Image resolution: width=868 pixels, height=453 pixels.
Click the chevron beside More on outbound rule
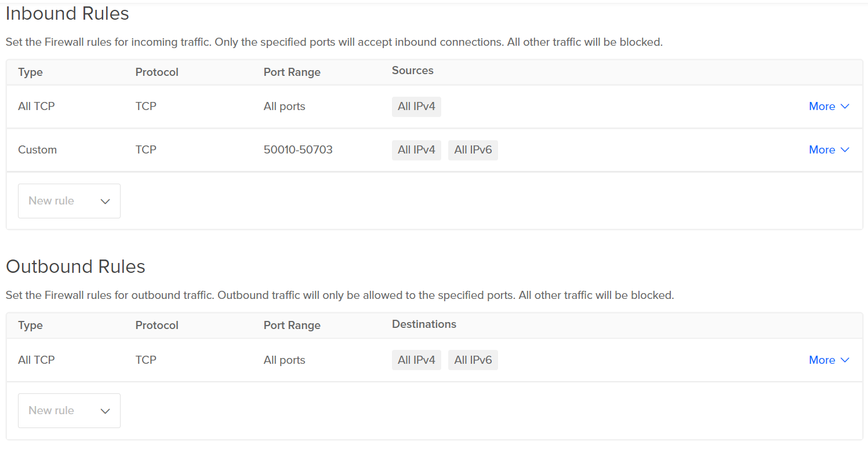click(845, 360)
